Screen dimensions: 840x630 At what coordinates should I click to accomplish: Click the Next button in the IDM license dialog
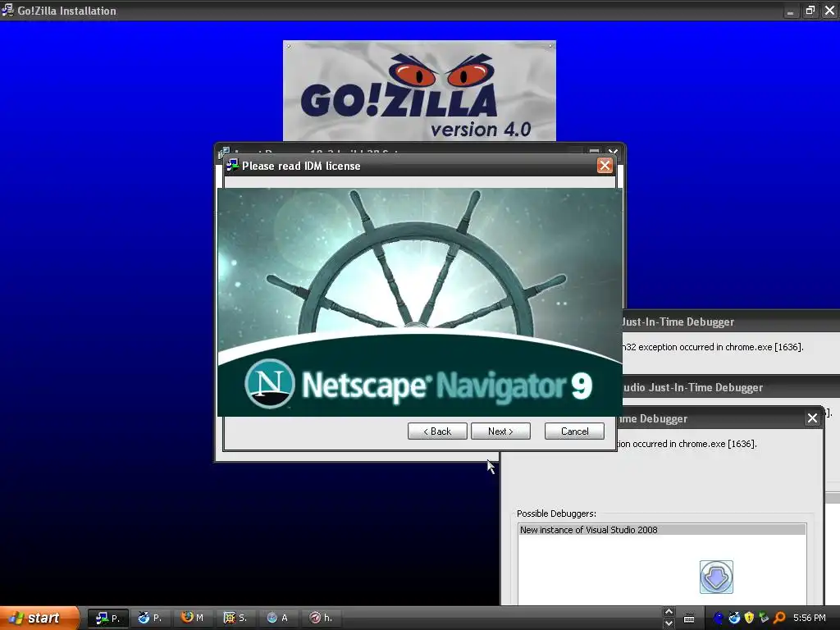[x=500, y=431]
